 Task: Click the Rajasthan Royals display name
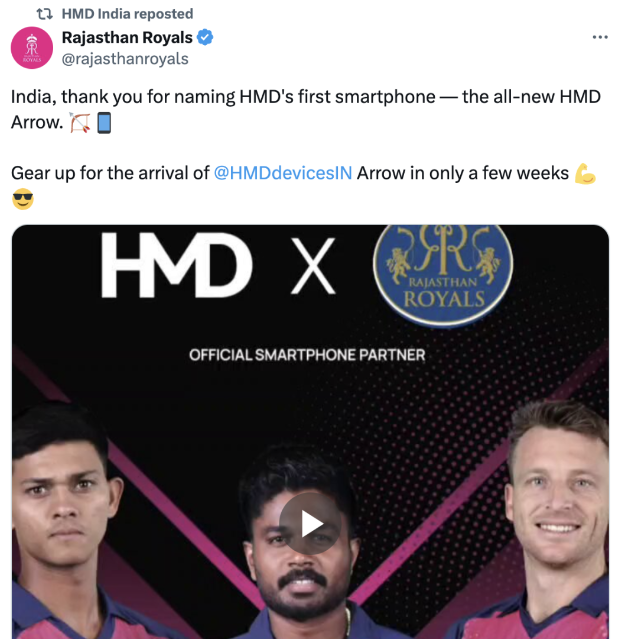coord(127,37)
